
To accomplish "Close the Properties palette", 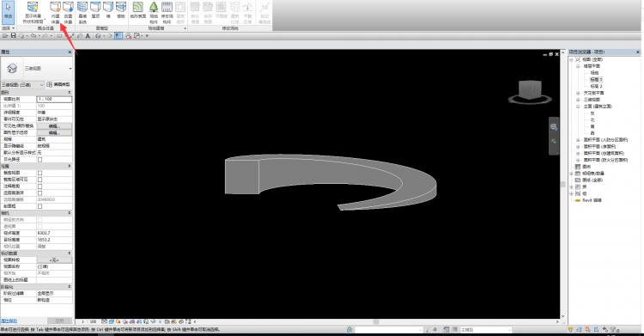I will (70, 52).
